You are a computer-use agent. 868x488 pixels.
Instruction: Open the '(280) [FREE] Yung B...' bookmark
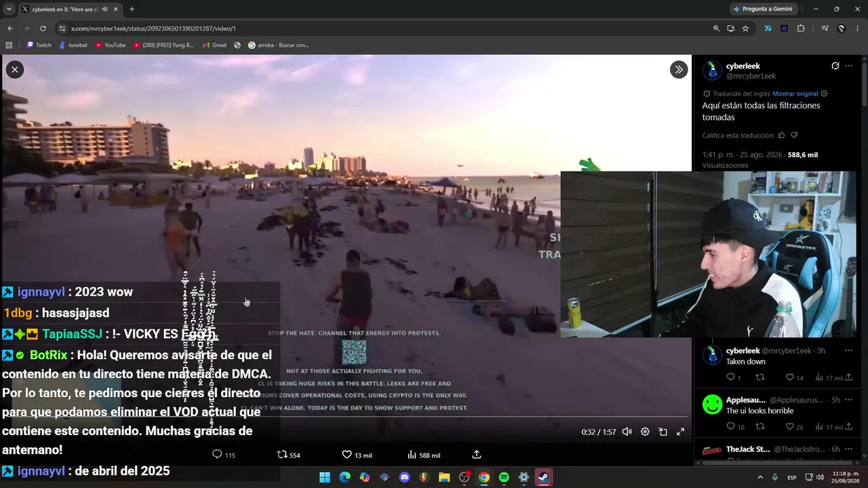click(163, 45)
